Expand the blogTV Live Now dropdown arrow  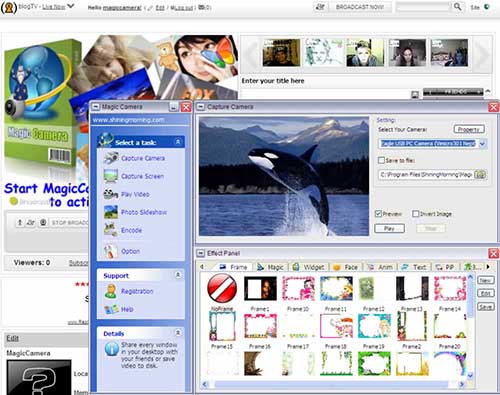pyautogui.click(x=71, y=6)
